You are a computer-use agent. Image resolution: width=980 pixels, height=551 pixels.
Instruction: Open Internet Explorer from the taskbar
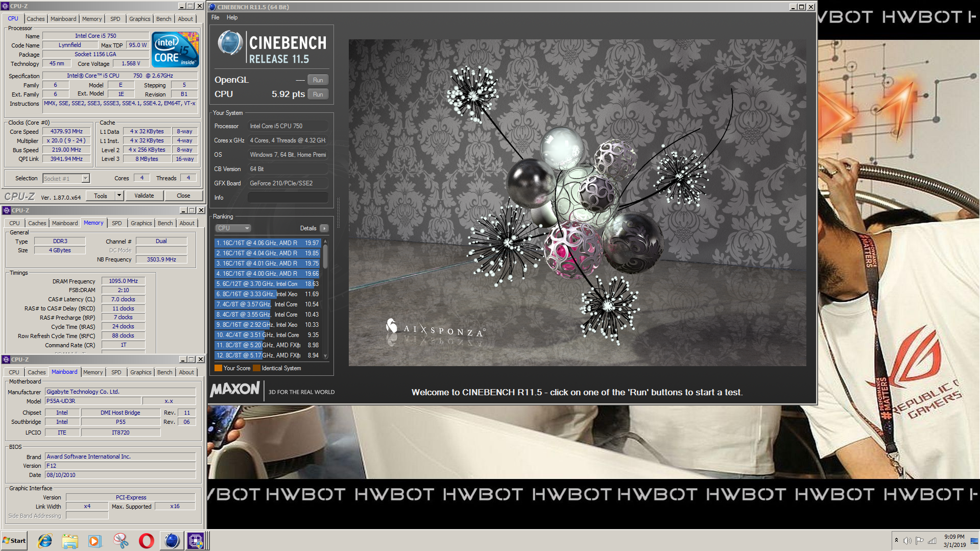point(45,541)
